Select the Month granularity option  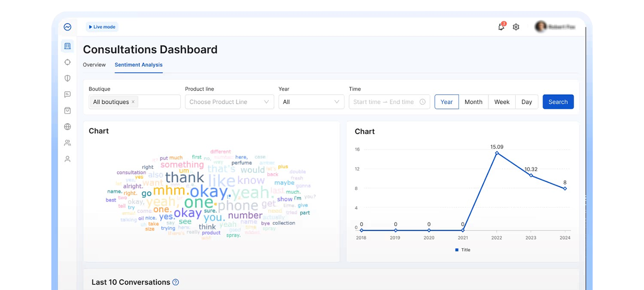tap(474, 102)
